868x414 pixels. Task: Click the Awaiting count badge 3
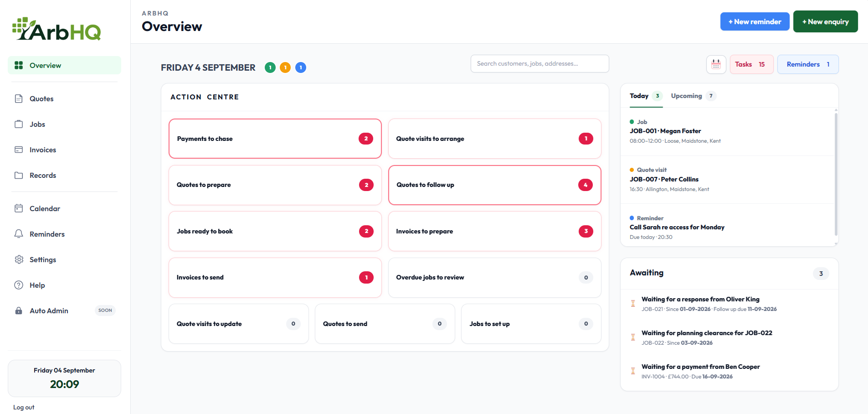coord(821,274)
